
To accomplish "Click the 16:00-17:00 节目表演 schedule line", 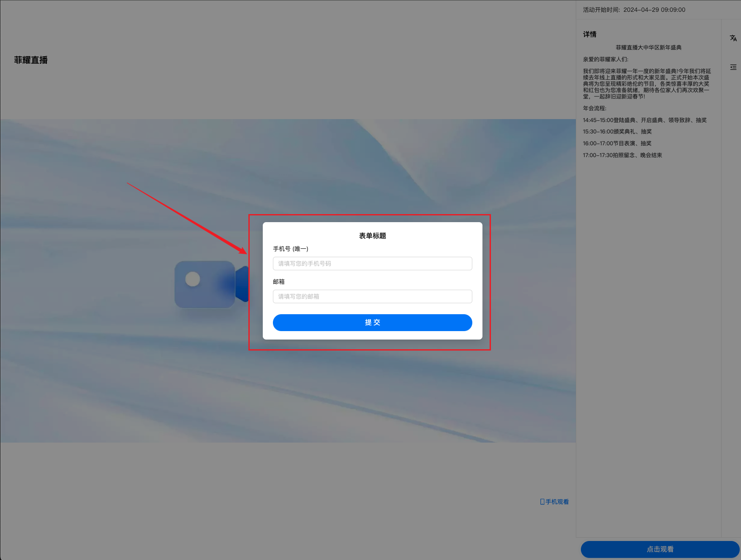I will tap(617, 144).
